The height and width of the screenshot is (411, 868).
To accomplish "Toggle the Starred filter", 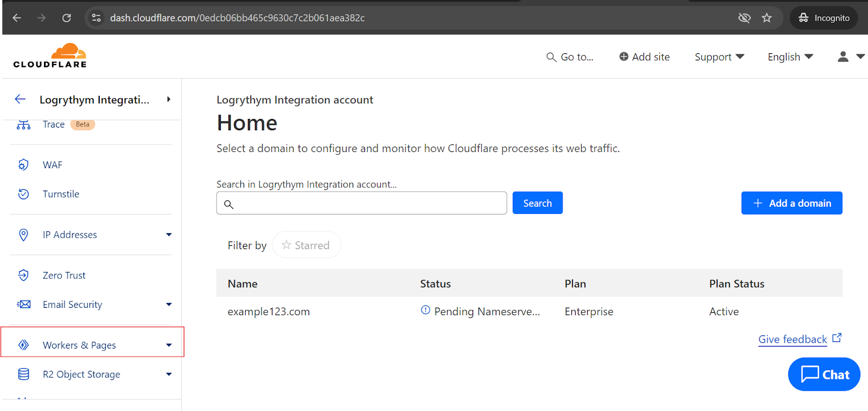I will [307, 245].
